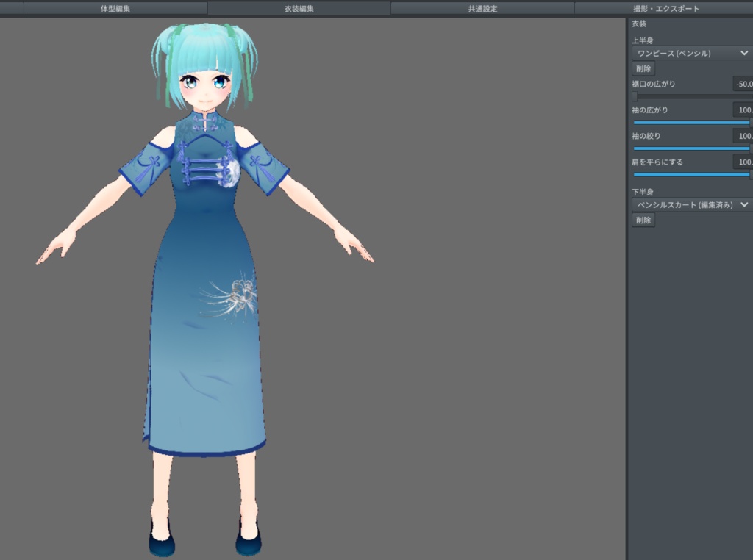Expand the 上半身 item chevron

click(x=744, y=53)
